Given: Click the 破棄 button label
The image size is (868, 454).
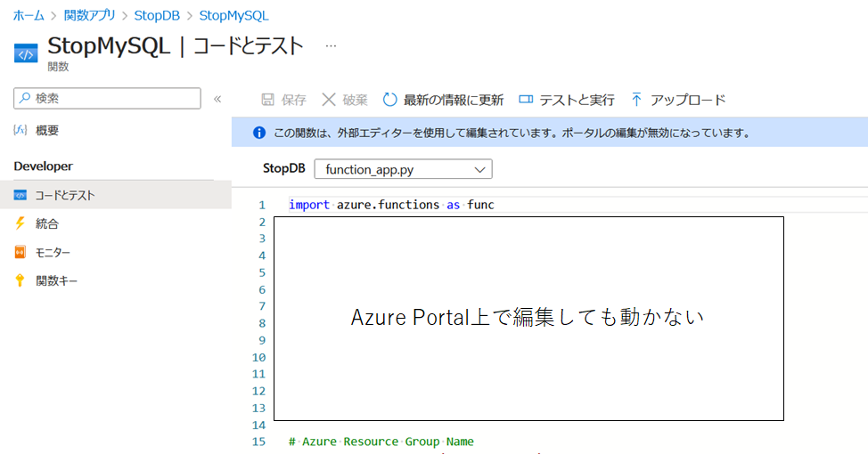Looking at the screenshot, I should click(x=355, y=100).
